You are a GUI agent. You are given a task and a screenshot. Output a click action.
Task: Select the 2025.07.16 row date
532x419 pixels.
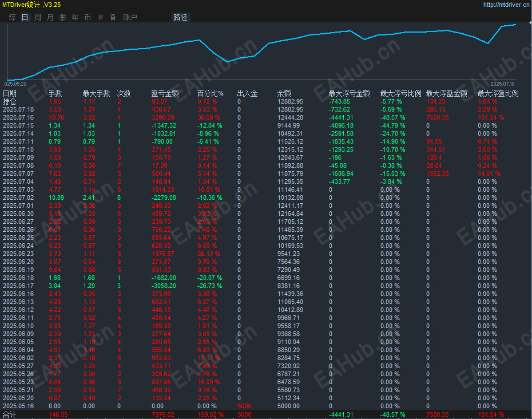[x=18, y=117]
